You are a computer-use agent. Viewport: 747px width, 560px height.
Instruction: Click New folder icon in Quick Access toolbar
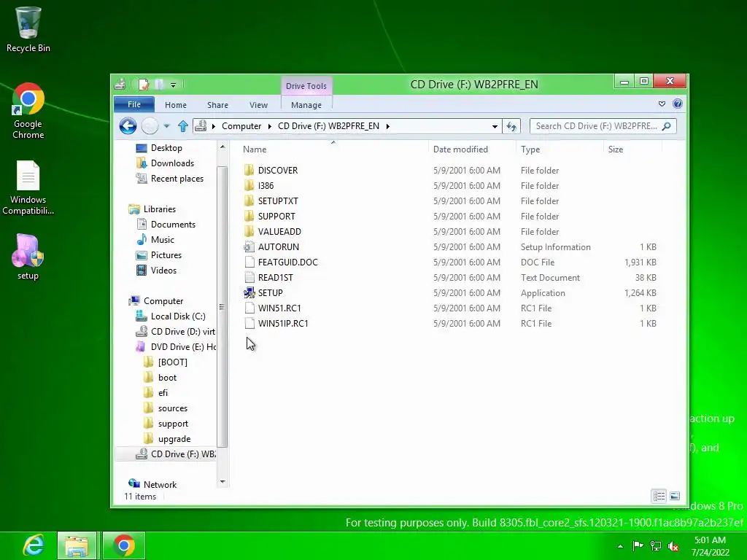click(159, 85)
